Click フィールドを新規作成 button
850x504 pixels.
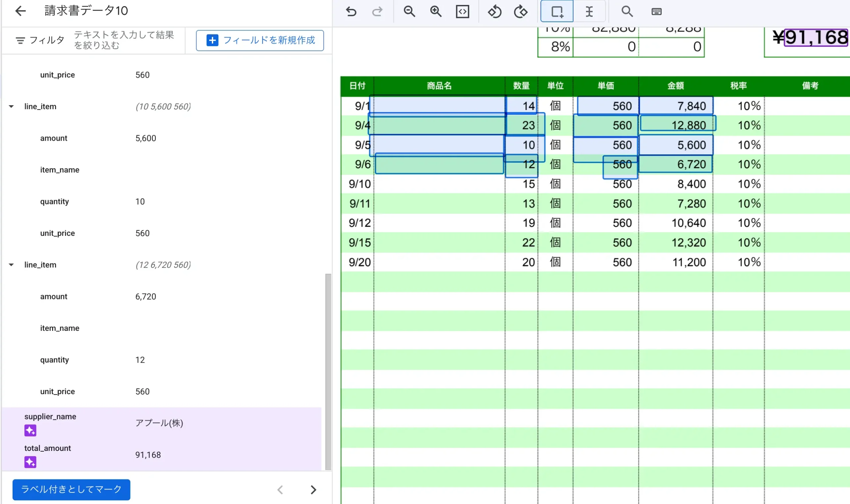tap(260, 40)
